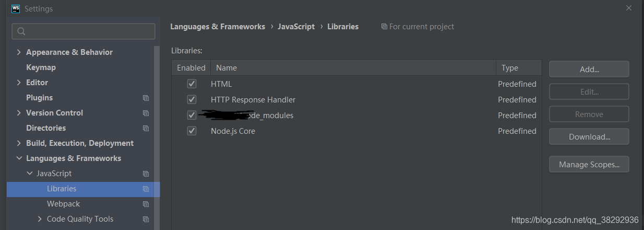Image resolution: width=644 pixels, height=230 pixels.
Task: Select the HTML library row name
Action: tap(221, 84)
